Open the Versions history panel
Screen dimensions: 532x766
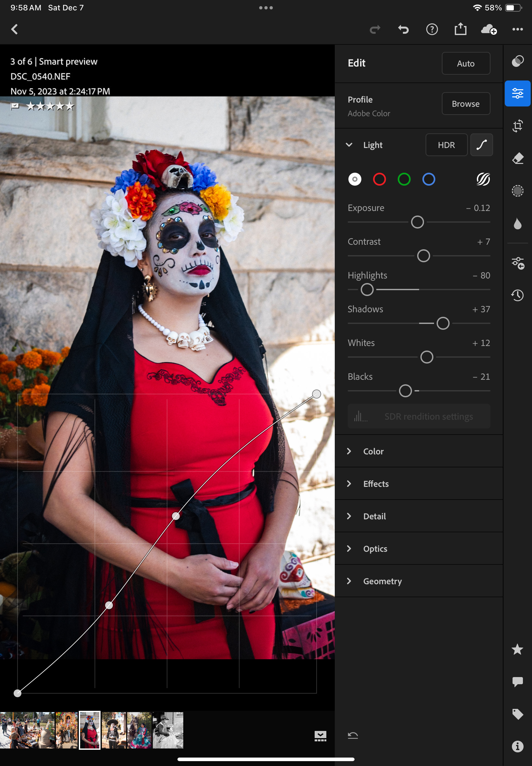pyautogui.click(x=517, y=295)
